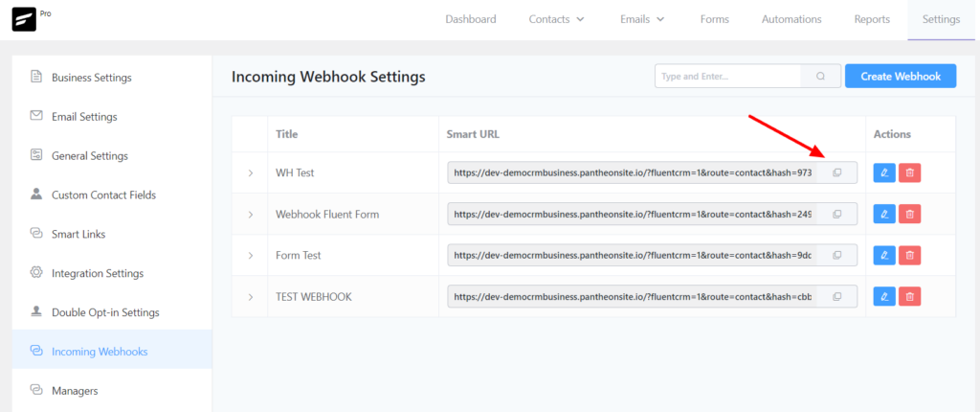Delete the TEST WEBHOOK entry
The image size is (980, 412).
coord(910,297)
